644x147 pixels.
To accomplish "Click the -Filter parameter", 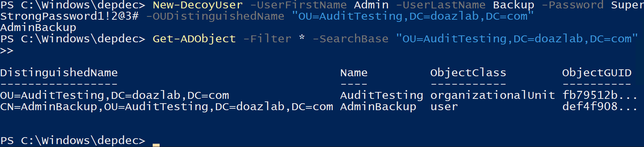I will click(267, 39).
